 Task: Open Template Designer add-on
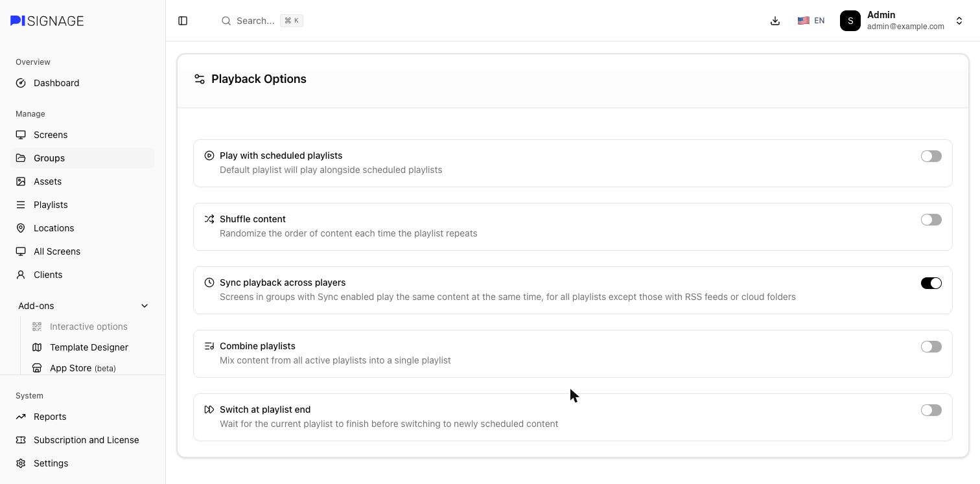pyautogui.click(x=91, y=347)
